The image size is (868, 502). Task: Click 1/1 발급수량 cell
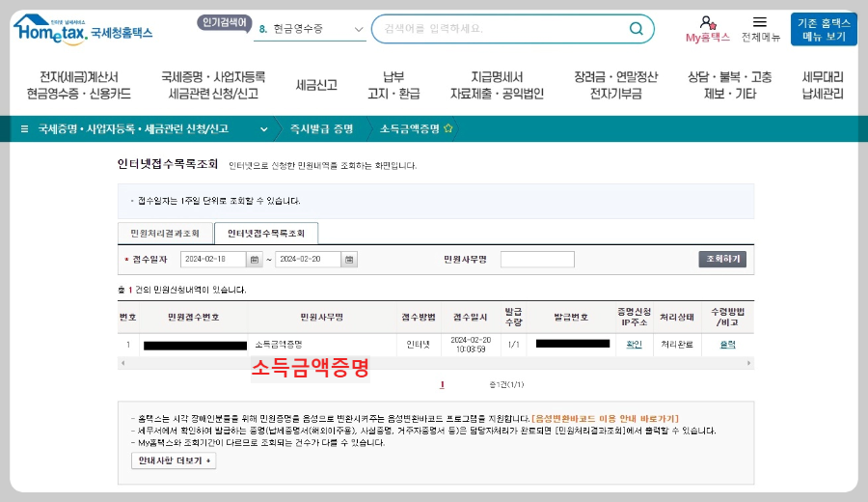(x=514, y=344)
